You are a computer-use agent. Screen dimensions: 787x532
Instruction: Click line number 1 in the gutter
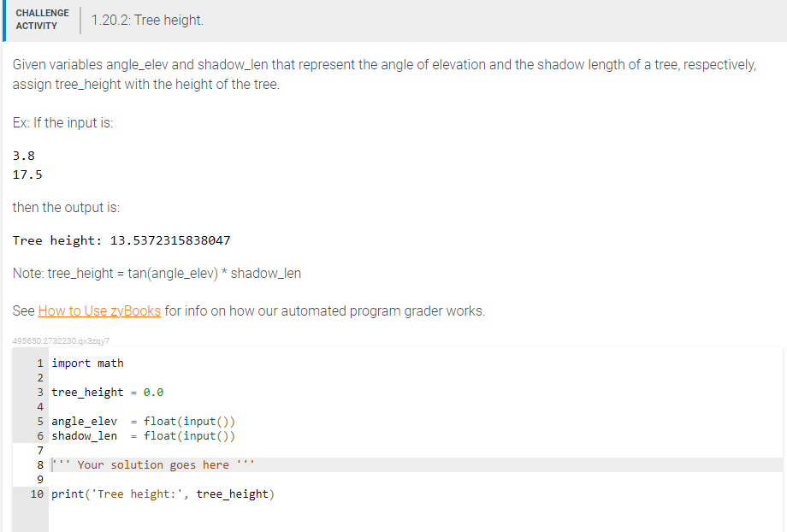38,363
